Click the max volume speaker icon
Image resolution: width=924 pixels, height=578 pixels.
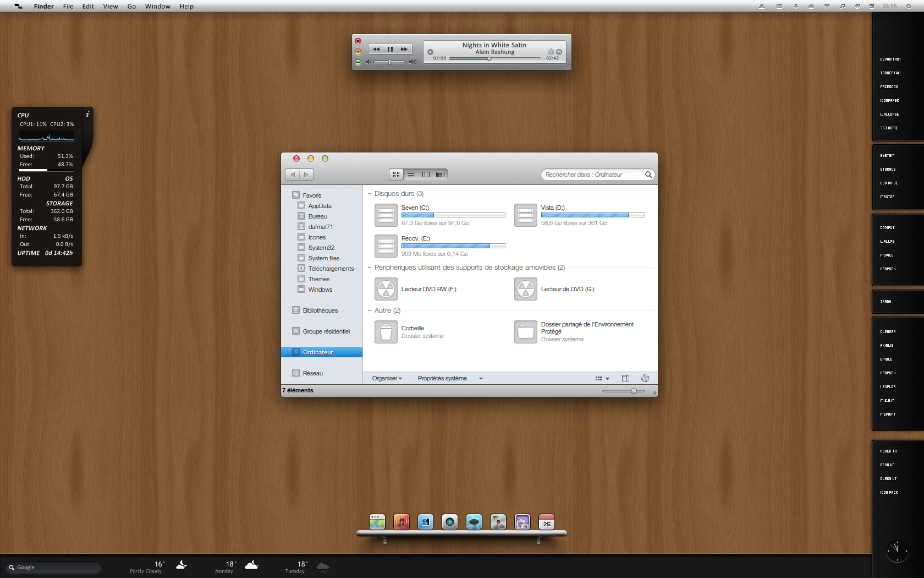click(413, 62)
